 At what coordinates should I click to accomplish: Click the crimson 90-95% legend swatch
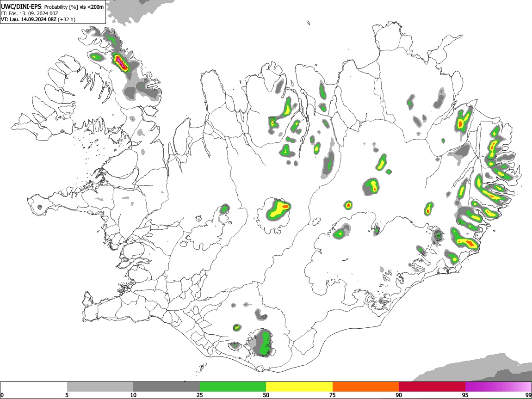[x=432, y=387]
